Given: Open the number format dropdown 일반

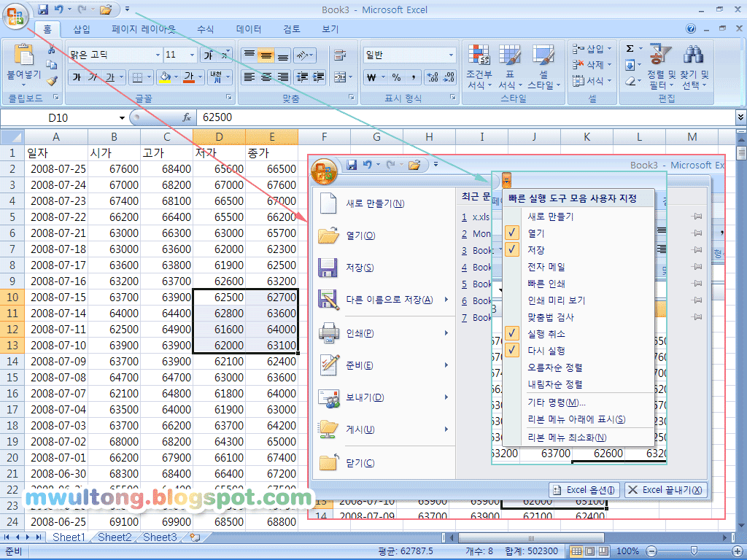Looking at the screenshot, I should (451, 55).
